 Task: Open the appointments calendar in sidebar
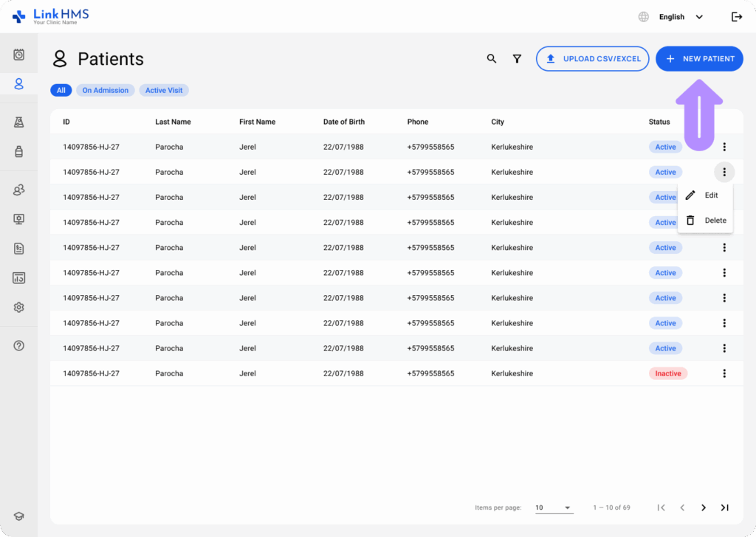[x=19, y=55]
